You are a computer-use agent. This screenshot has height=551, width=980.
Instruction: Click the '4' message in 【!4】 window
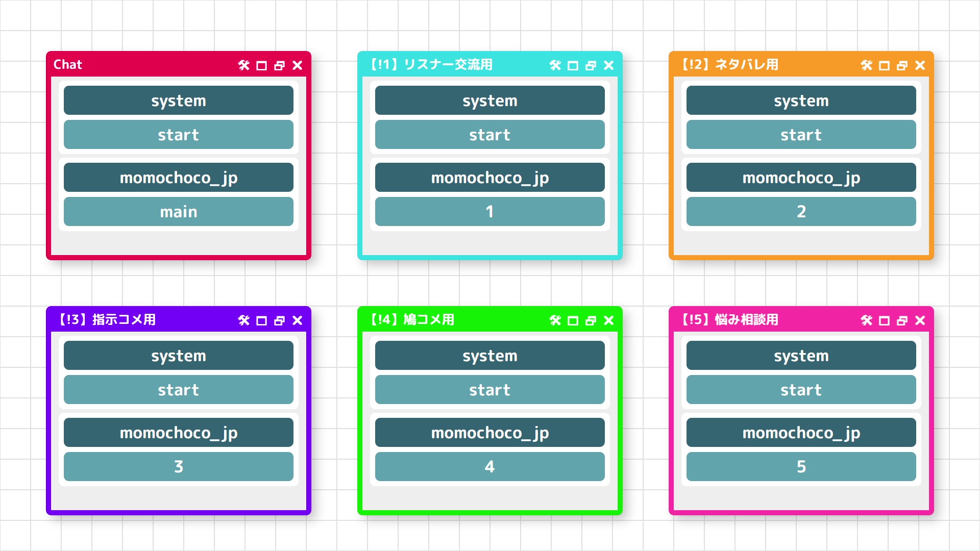click(490, 467)
